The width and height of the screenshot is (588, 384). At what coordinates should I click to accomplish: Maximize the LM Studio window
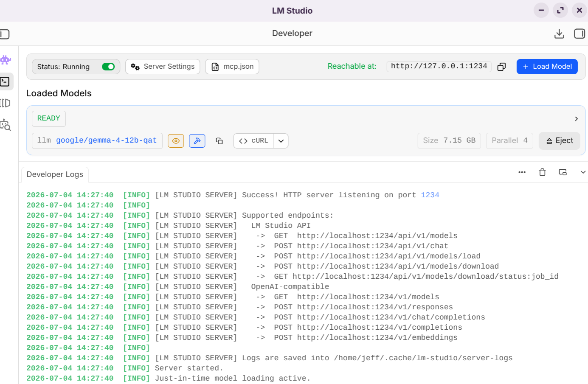tap(560, 10)
